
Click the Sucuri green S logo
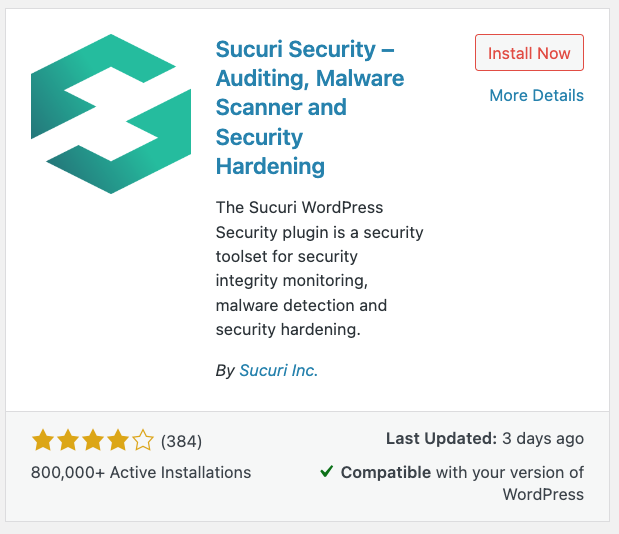pos(111,114)
